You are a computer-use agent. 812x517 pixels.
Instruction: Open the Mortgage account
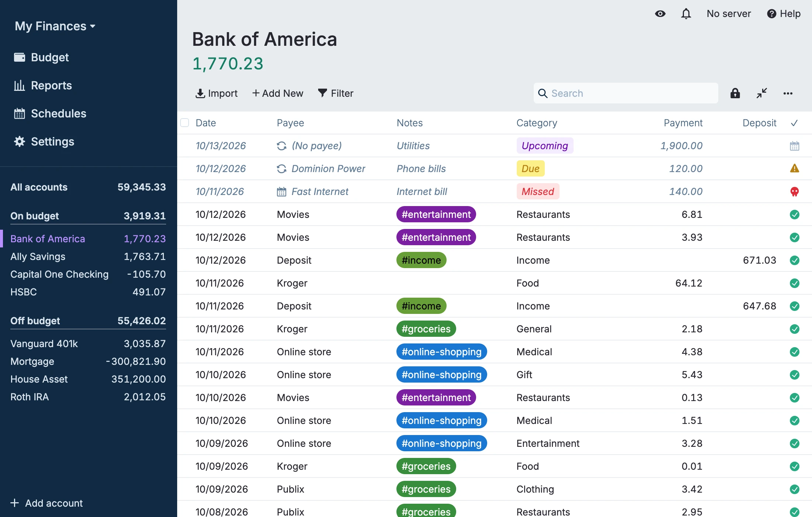(88, 362)
